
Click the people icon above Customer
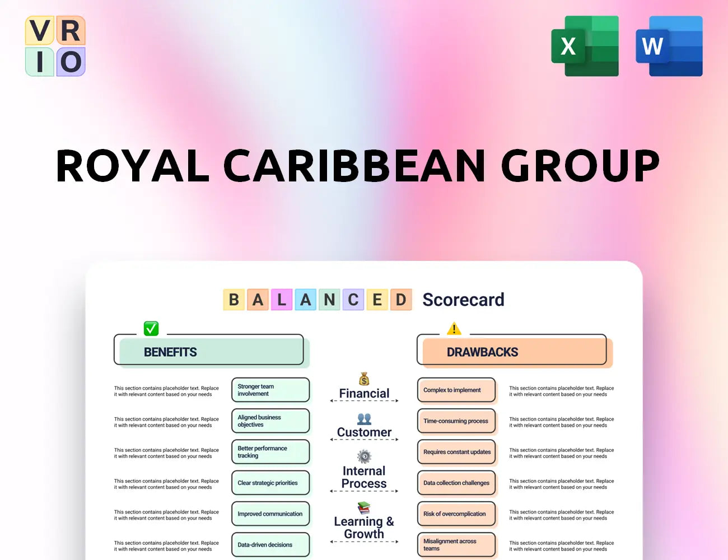364,419
